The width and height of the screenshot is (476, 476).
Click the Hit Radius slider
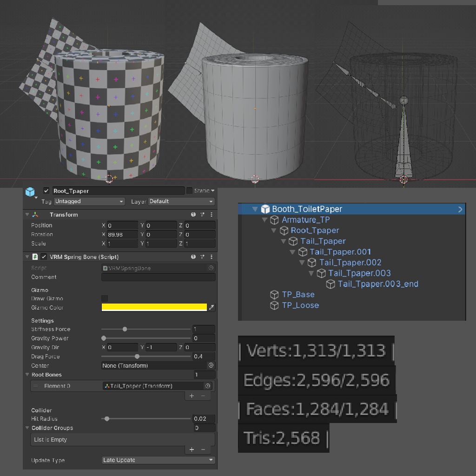145,419
